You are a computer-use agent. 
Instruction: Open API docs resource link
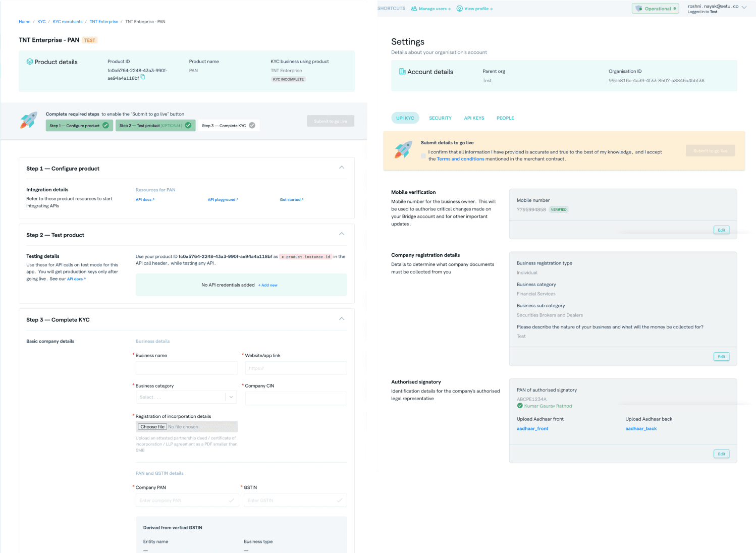[x=145, y=200]
